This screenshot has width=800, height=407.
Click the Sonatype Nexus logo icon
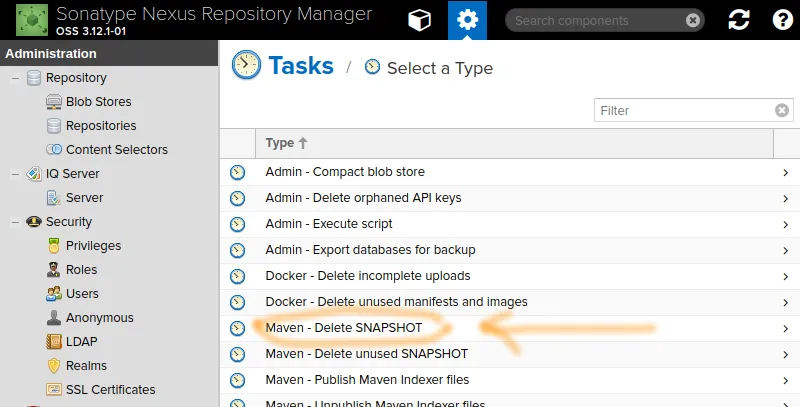(x=33, y=20)
